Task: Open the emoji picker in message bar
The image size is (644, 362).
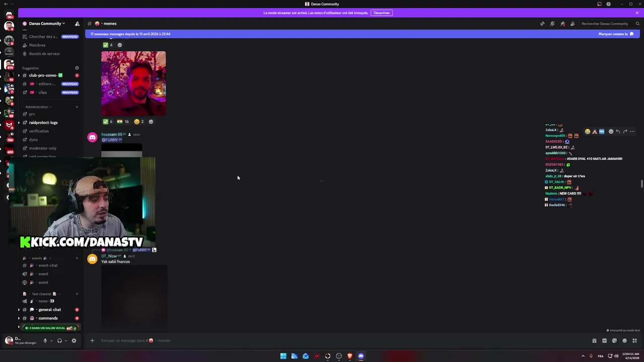Action: coord(624,340)
